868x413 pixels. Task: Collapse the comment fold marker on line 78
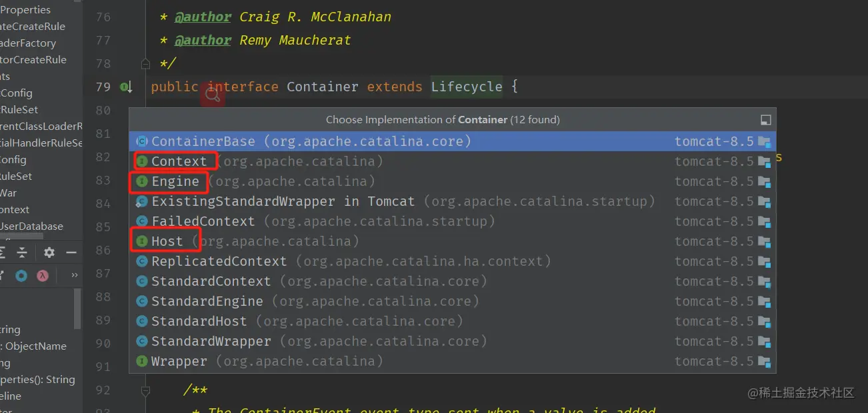pos(146,64)
